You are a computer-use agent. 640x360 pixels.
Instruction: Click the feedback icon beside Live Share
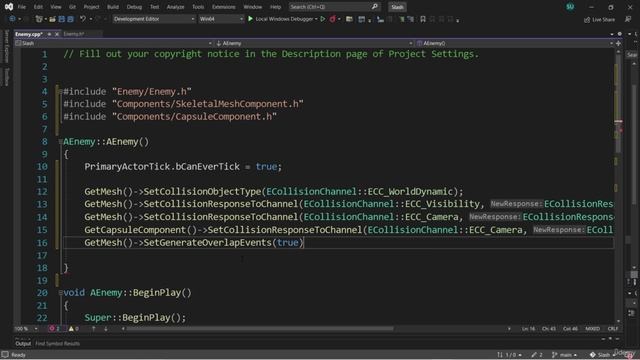click(x=628, y=19)
